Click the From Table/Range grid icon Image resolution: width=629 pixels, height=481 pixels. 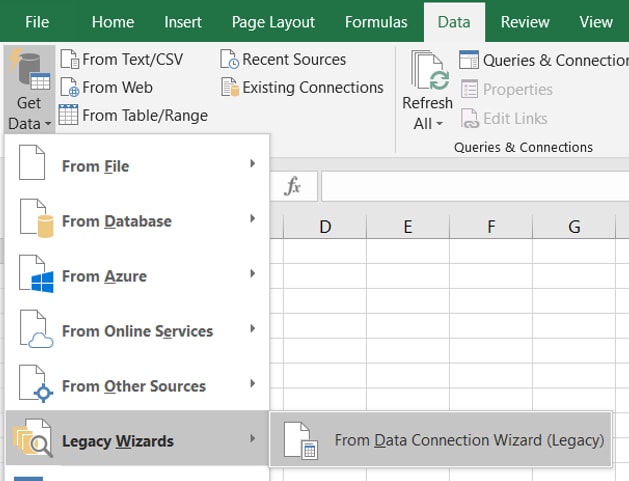pos(69,115)
